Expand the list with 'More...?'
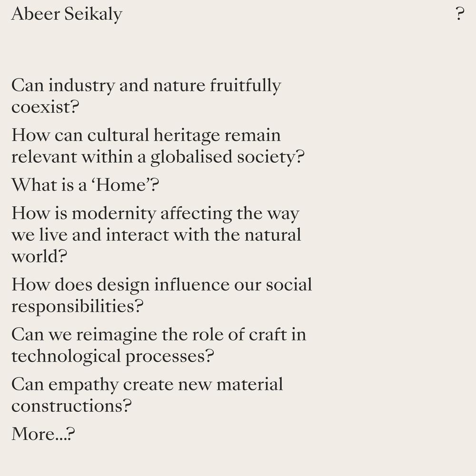The height and width of the screenshot is (476, 476). [x=43, y=434]
